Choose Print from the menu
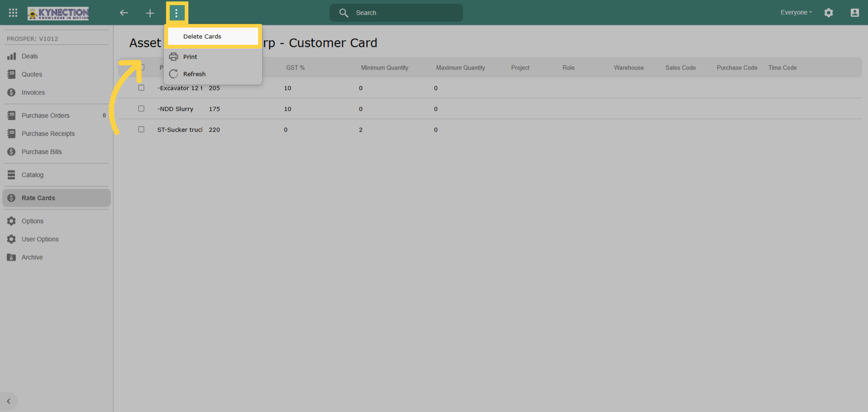 click(x=213, y=56)
